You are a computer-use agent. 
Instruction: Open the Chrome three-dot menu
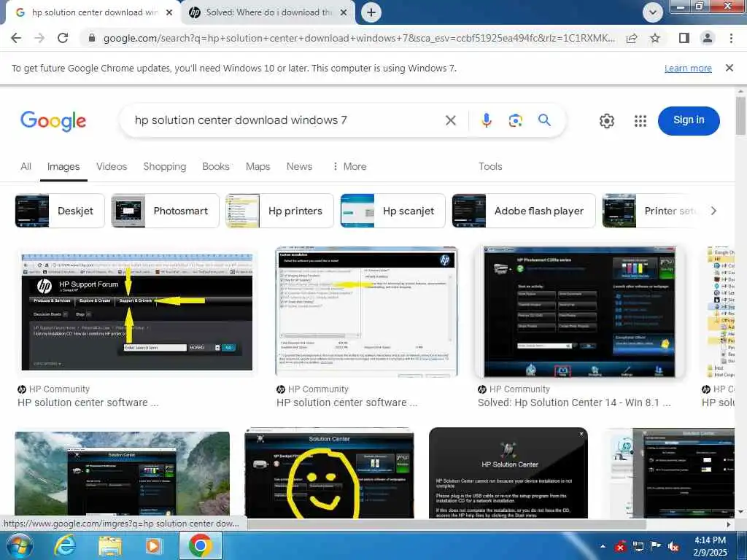[731, 38]
